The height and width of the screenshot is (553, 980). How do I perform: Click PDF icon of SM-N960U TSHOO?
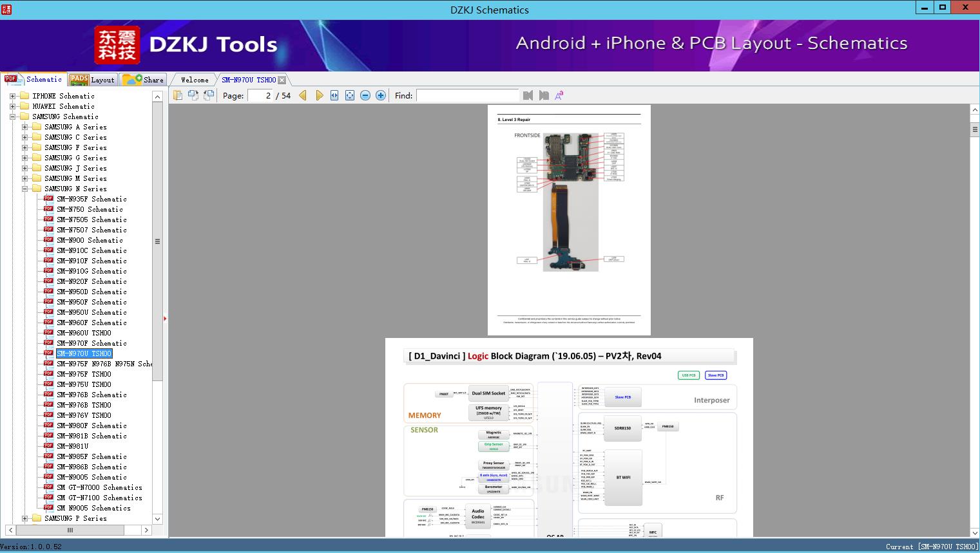(48, 333)
